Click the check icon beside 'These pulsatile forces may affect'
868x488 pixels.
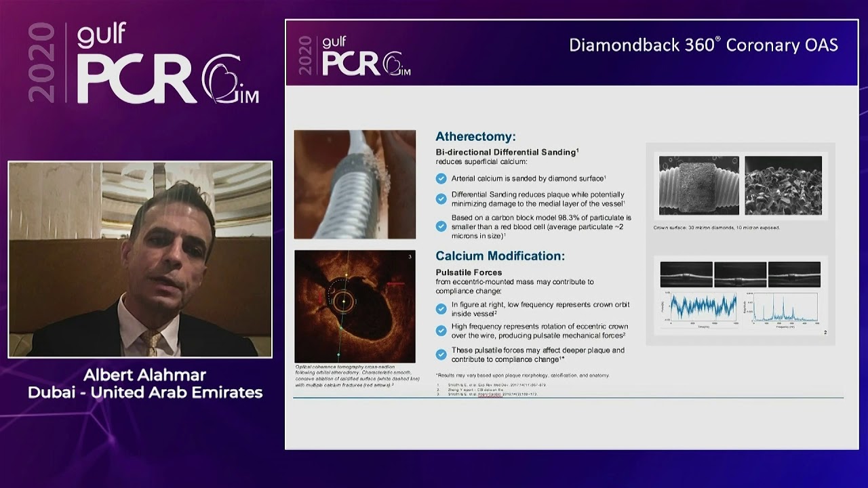(x=441, y=354)
